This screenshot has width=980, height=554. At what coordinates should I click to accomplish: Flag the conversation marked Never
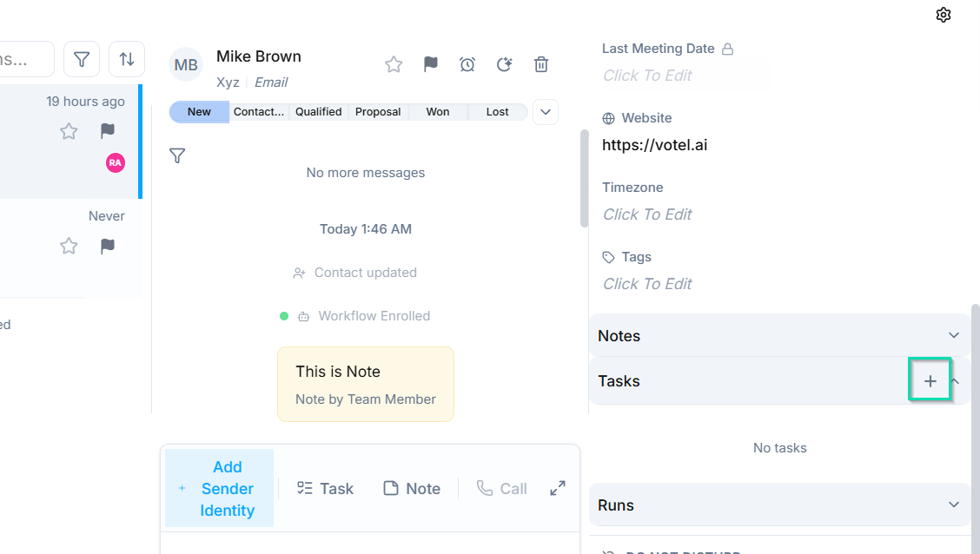[107, 246]
